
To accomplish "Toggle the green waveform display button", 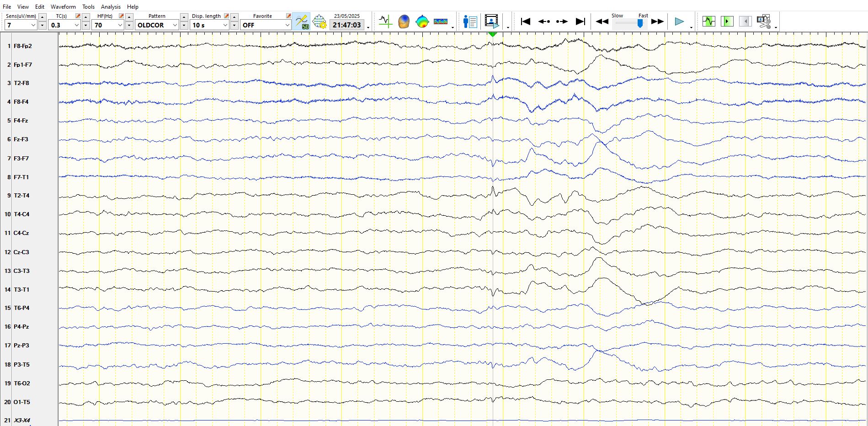I will (x=709, y=21).
